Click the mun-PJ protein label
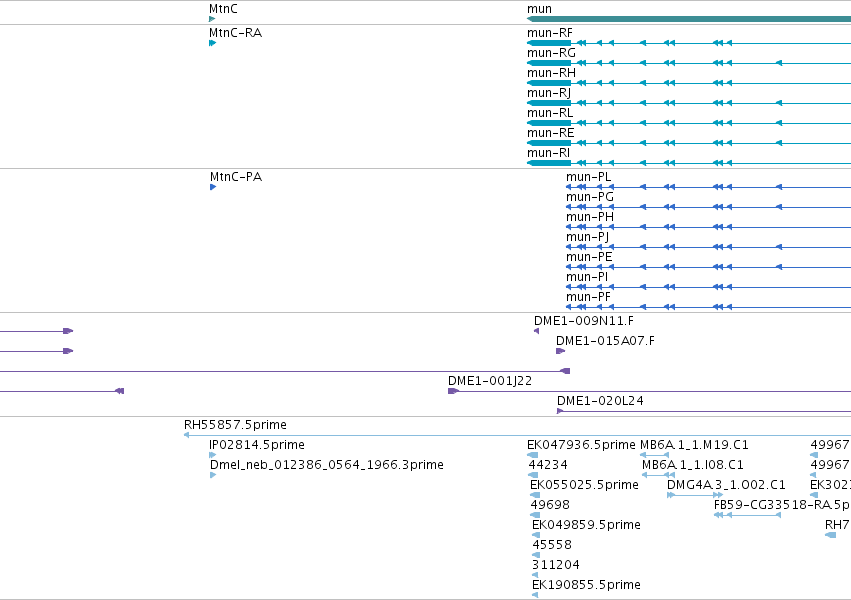Screen dimensions: 851x600 (588, 237)
